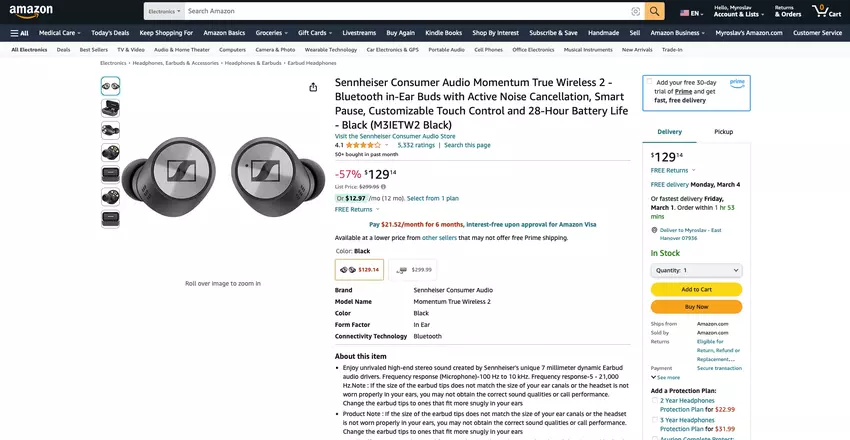Click the Add to Cart button
This screenshot has height=440, width=850.
click(696, 290)
